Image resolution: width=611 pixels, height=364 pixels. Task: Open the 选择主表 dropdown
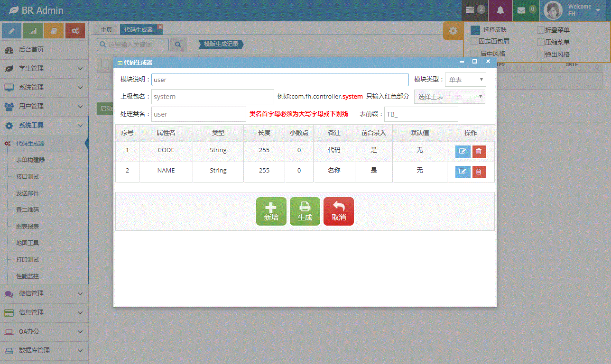450,97
